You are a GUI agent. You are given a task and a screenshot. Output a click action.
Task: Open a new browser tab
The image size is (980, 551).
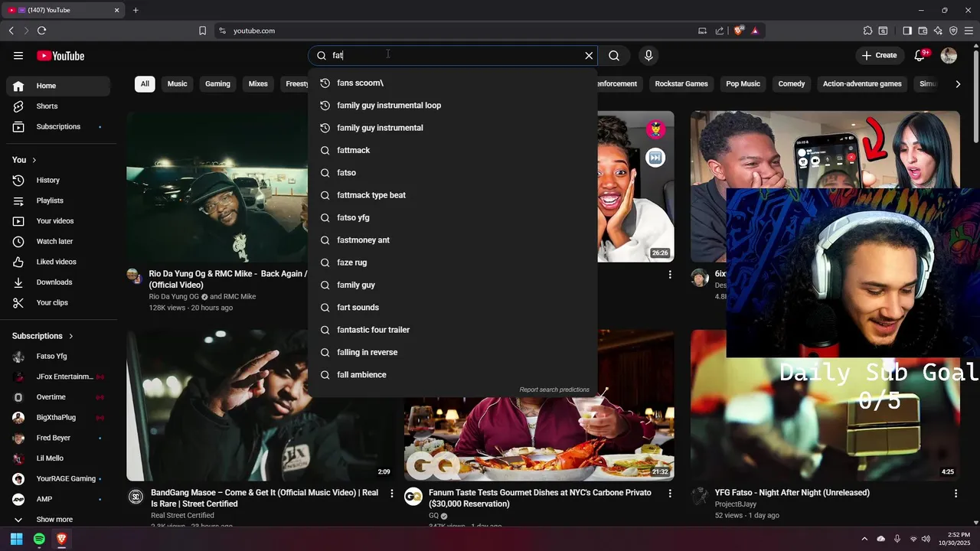click(136, 10)
